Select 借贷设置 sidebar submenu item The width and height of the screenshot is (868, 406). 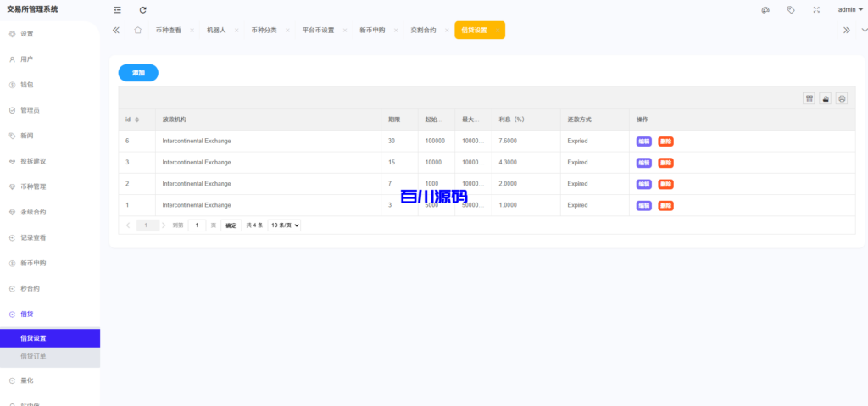(x=50, y=338)
